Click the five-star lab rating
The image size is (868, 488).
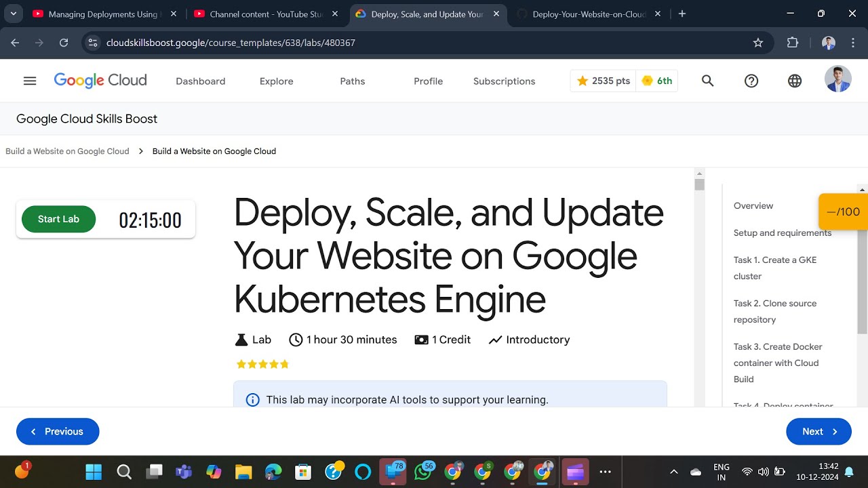click(x=262, y=364)
